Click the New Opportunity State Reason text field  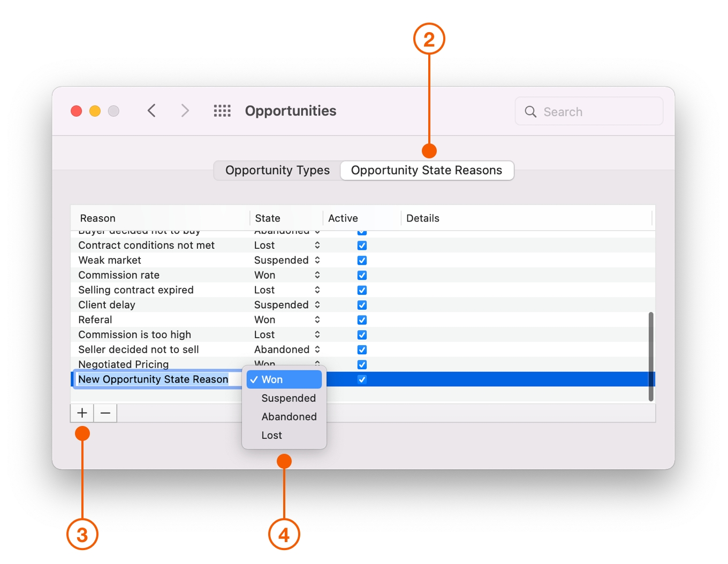(x=154, y=379)
